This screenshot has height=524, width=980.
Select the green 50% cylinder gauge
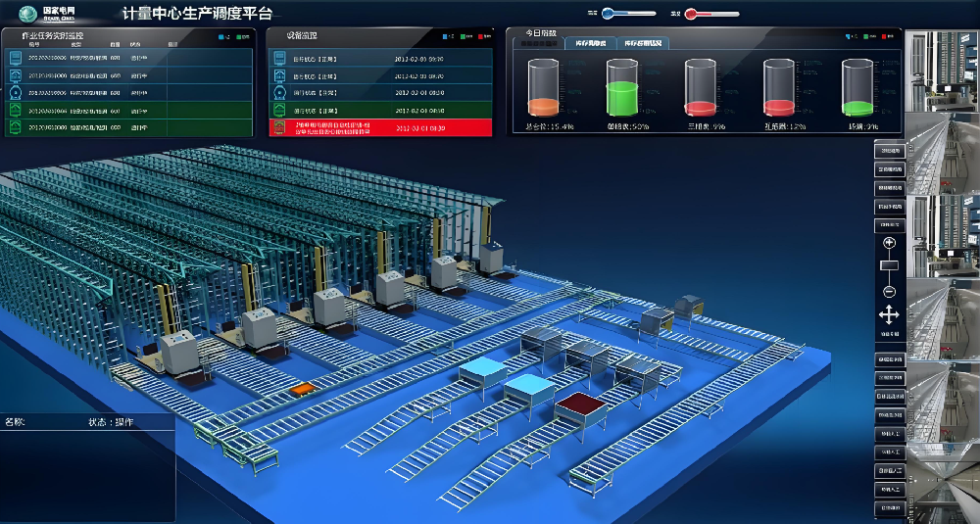coord(620,87)
